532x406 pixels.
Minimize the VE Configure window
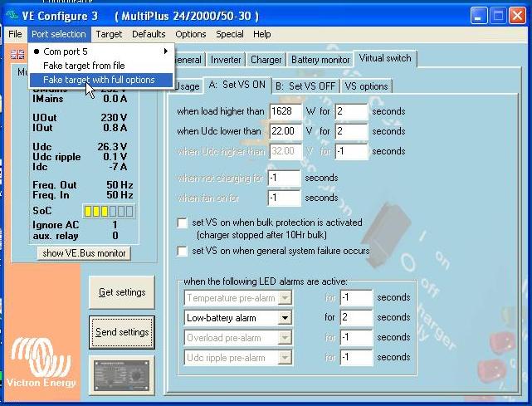pyautogui.click(x=479, y=16)
